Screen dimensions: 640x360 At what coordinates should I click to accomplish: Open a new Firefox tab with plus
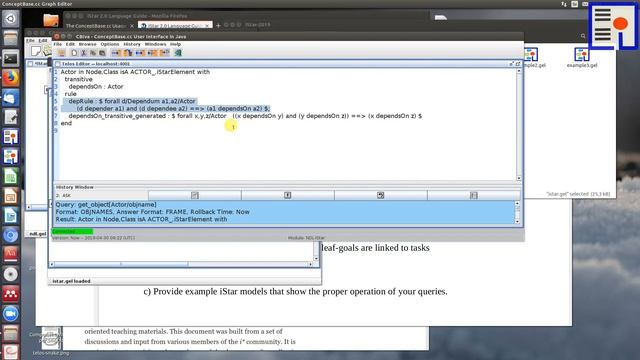pos(218,25)
